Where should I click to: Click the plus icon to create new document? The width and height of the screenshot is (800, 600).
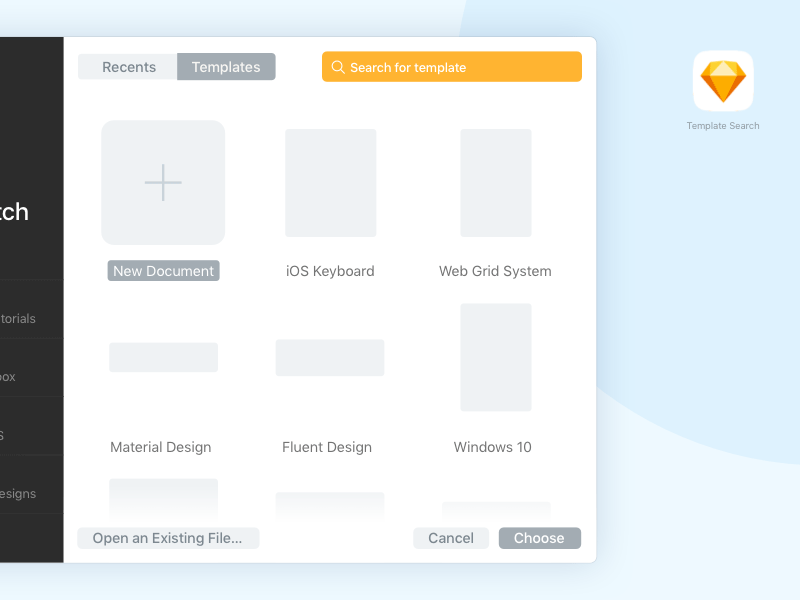pyautogui.click(x=163, y=183)
